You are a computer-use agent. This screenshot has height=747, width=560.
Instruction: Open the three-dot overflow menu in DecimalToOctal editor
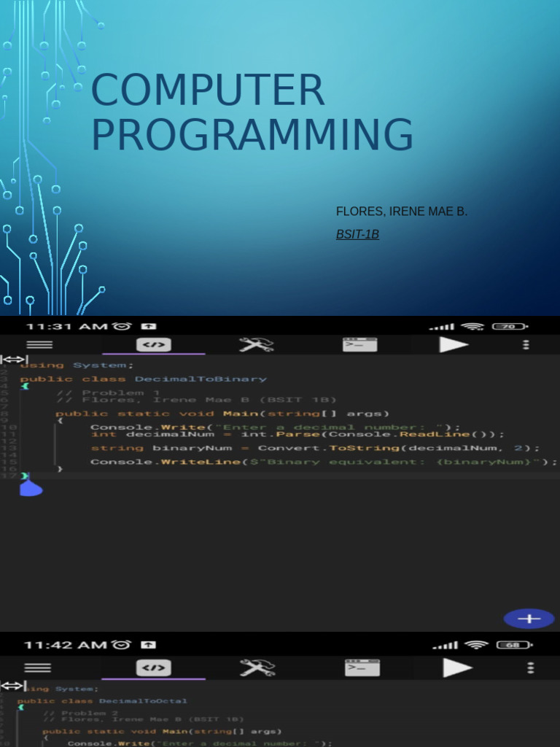[530, 667]
